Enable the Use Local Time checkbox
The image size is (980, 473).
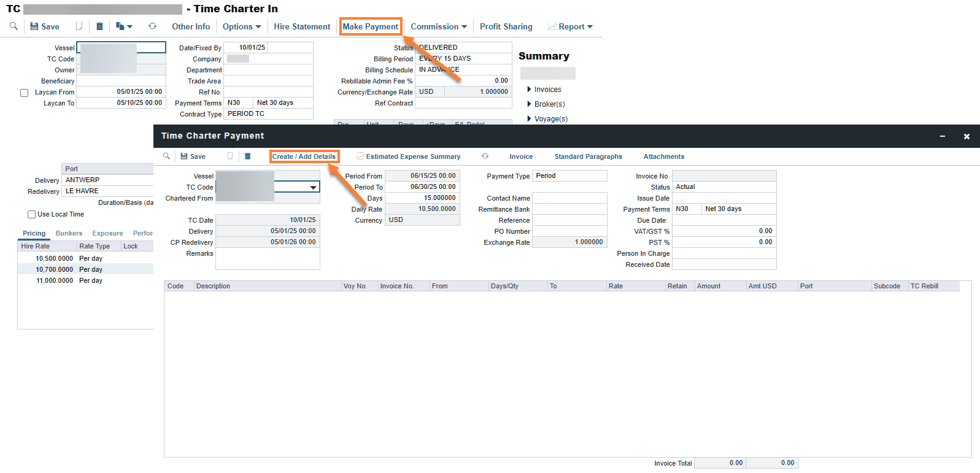coord(31,215)
